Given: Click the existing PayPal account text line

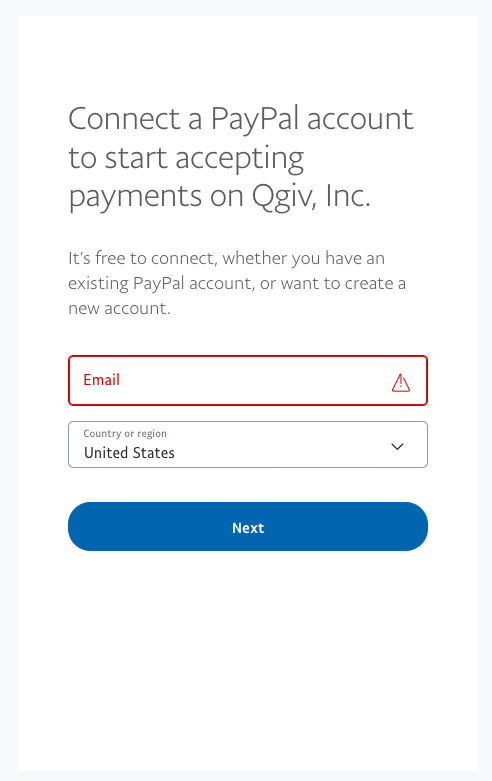Looking at the screenshot, I should click(x=237, y=283).
